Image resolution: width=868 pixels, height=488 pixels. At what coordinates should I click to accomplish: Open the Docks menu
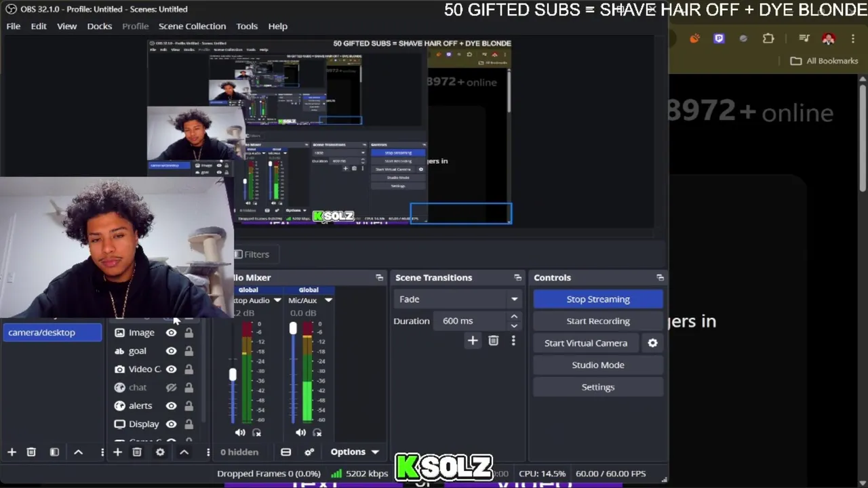(99, 26)
